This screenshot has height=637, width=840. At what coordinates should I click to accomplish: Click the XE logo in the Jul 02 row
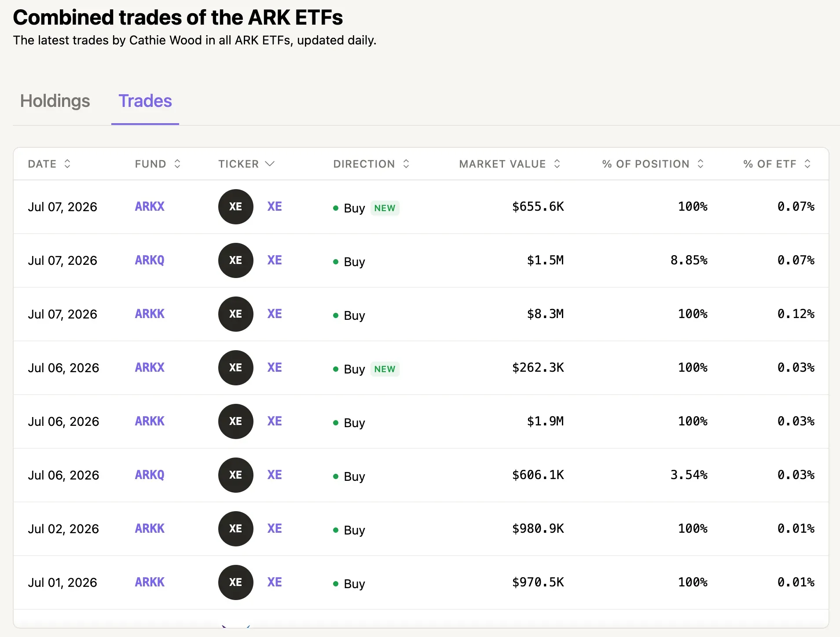(235, 529)
